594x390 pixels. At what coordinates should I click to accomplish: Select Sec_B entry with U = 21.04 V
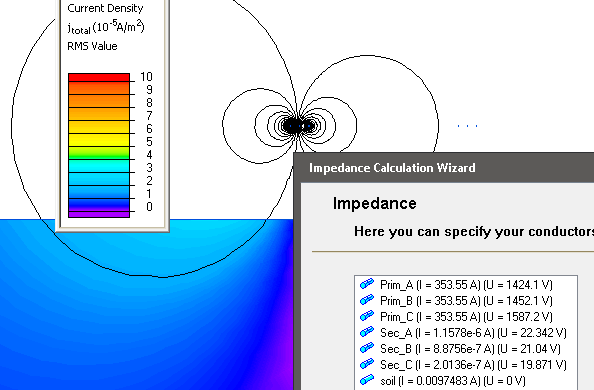tap(470, 349)
